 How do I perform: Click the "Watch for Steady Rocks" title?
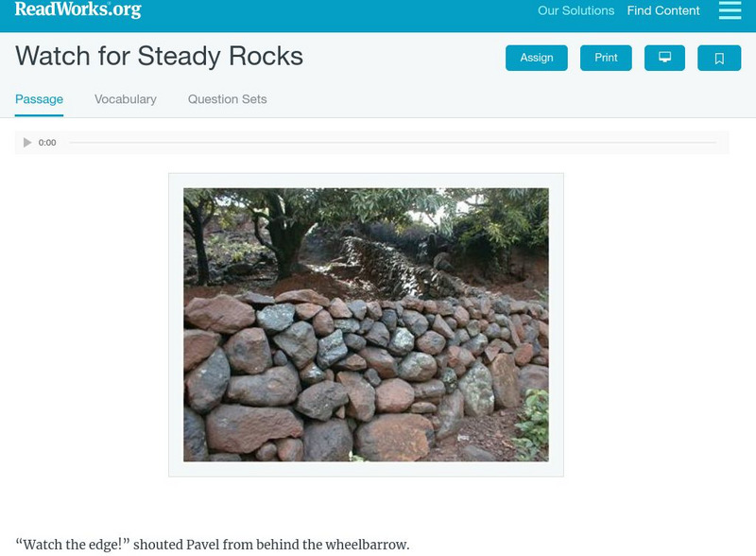[x=159, y=56]
